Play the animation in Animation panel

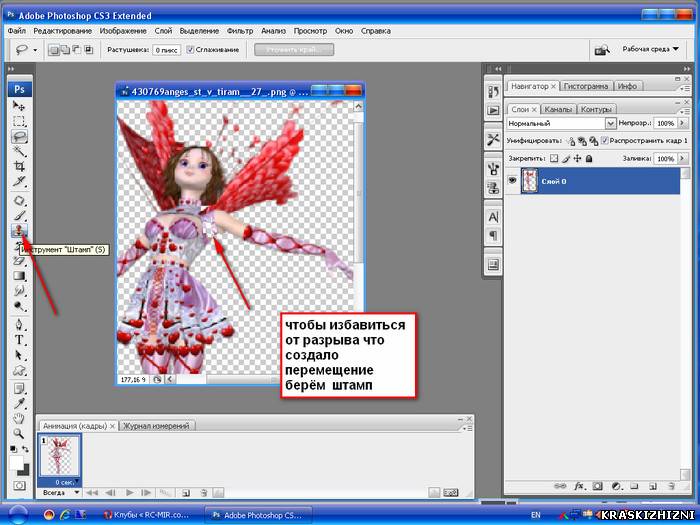129,493
